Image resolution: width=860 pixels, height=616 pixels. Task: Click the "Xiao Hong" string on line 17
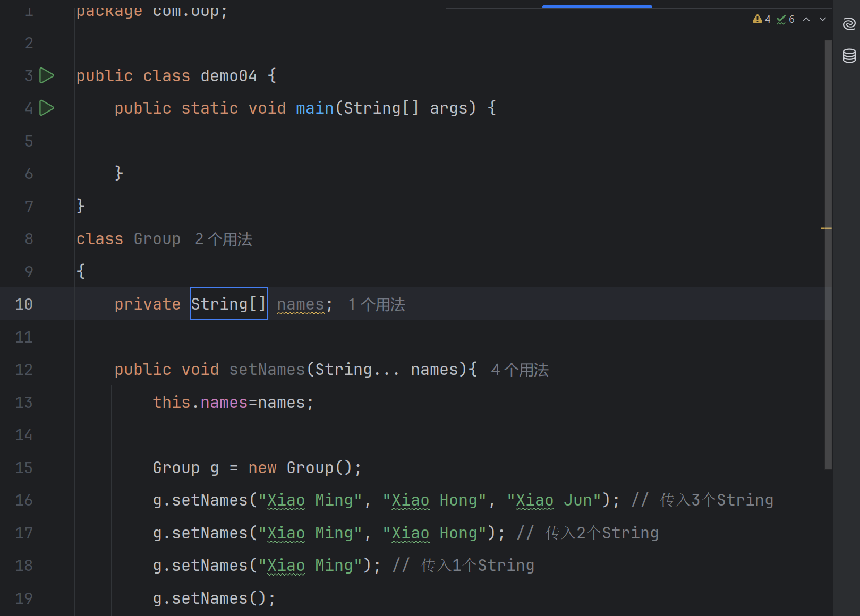[x=435, y=533]
